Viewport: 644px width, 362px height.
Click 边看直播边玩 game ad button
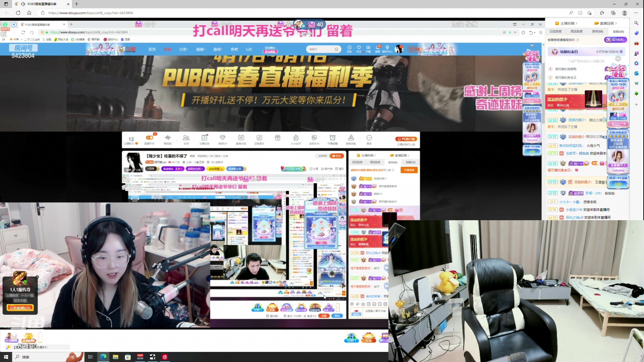coord(20,308)
